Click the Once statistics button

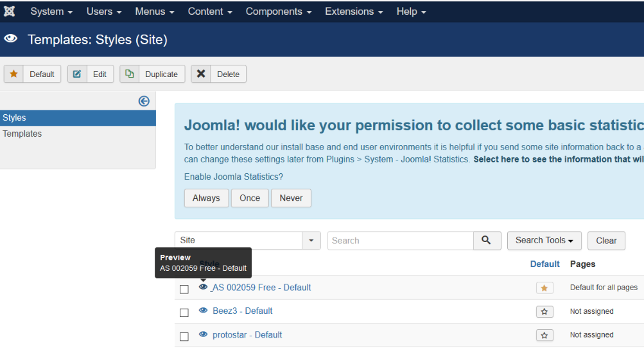[250, 198]
